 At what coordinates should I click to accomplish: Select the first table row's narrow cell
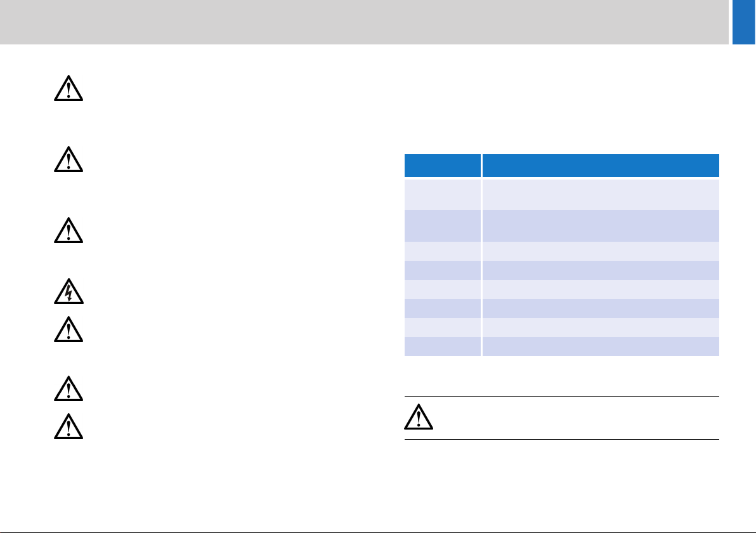tap(442, 194)
